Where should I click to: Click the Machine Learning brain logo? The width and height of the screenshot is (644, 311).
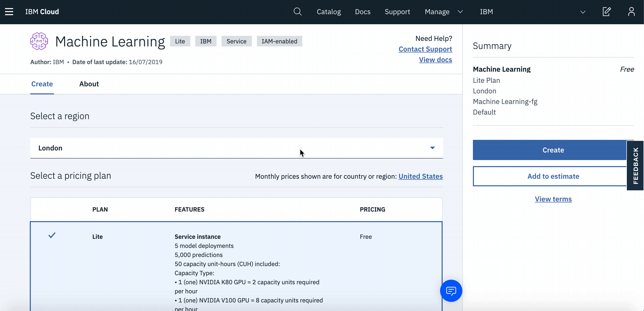click(x=39, y=41)
